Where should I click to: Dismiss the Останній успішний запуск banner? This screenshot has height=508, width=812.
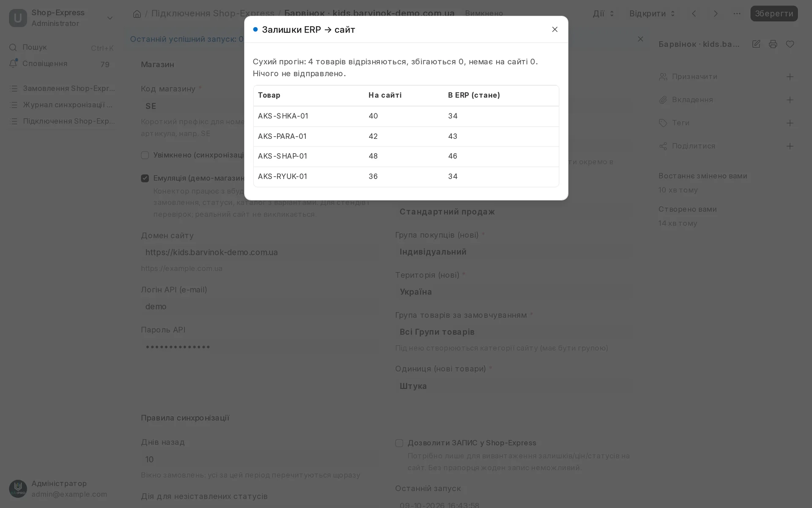[640, 39]
